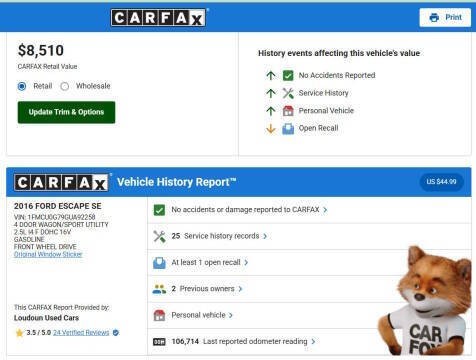This screenshot has height=360, width=476.
Task: Open the Original Window Sticker link
Action: click(48, 254)
